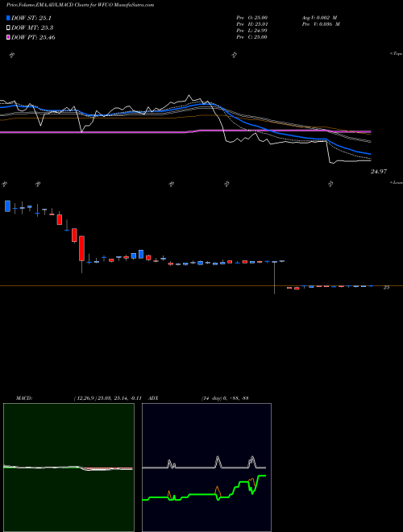Click the 'ADX' panel label

(x=154, y=398)
